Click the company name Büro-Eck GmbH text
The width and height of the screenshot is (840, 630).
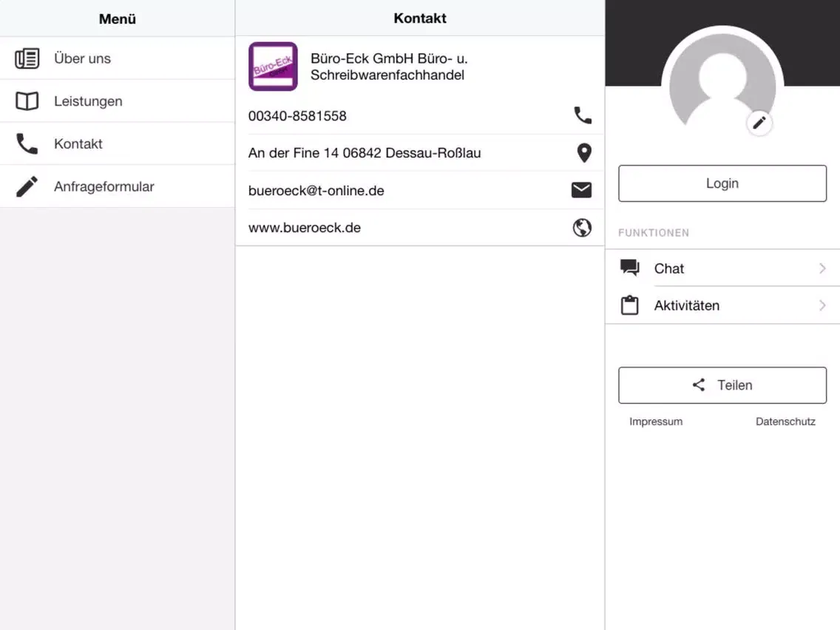pos(389,67)
